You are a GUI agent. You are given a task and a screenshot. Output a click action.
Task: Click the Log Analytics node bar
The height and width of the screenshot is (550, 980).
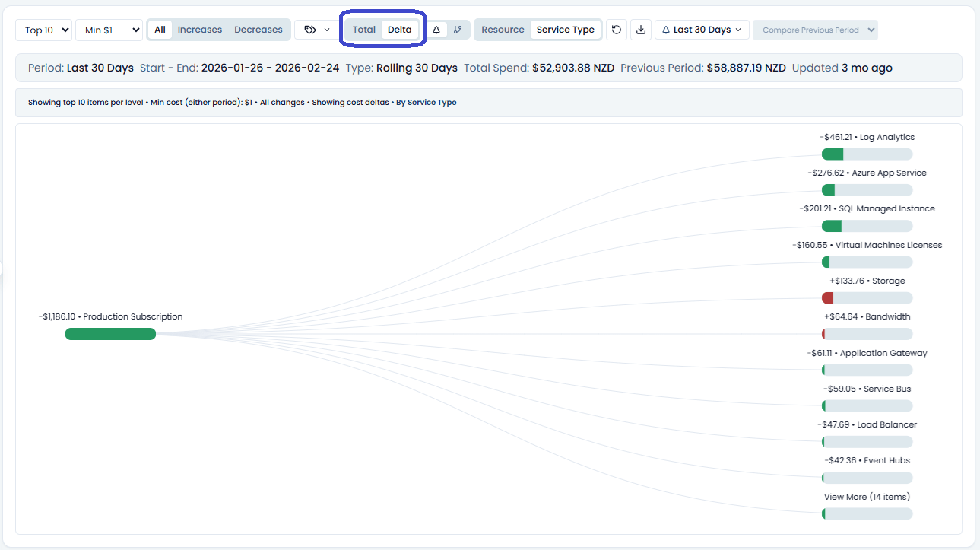click(867, 154)
